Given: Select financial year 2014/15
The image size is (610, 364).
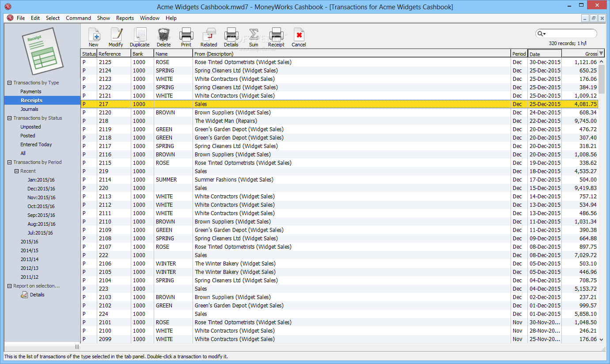Looking at the screenshot, I should [x=30, y=250].
